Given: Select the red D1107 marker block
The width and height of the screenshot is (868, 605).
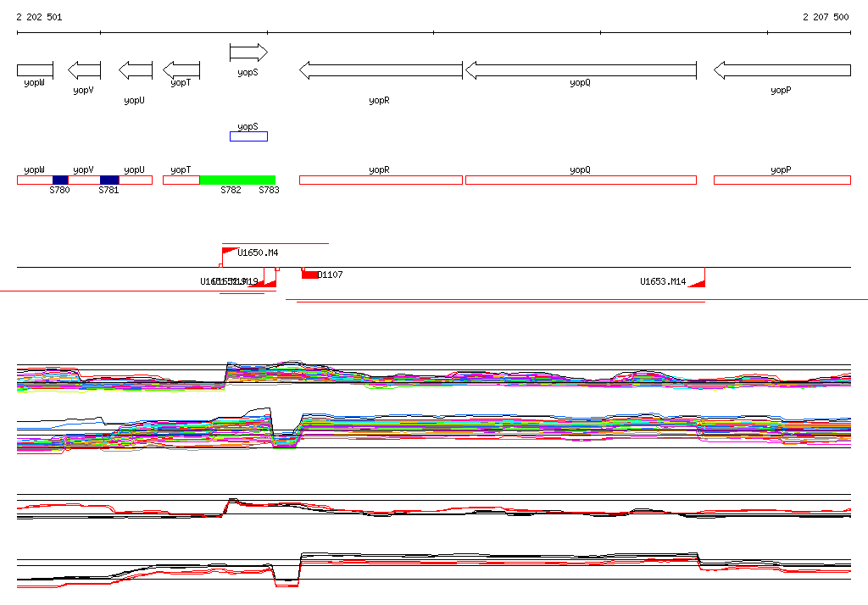Looking at the screenshot, I should pyautogui.click(x=310, y=275).
